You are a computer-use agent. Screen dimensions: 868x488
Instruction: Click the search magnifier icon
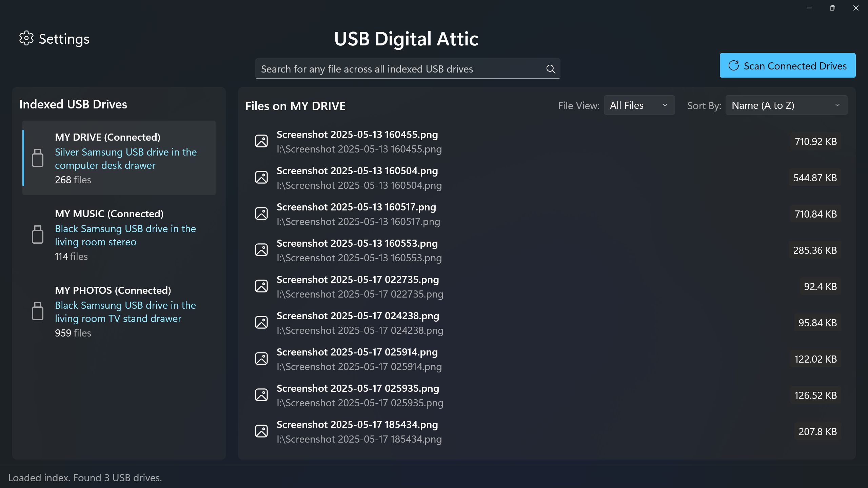click(x=551, y=69)
